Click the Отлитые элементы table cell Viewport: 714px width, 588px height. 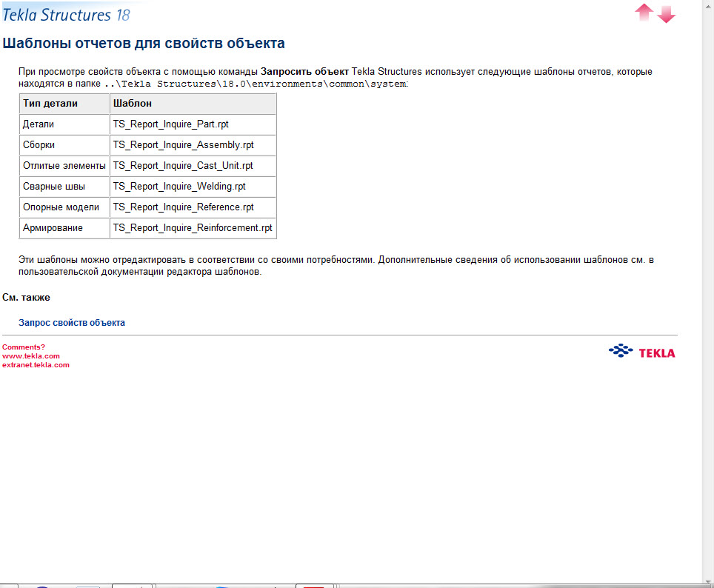tap(64, 166)
